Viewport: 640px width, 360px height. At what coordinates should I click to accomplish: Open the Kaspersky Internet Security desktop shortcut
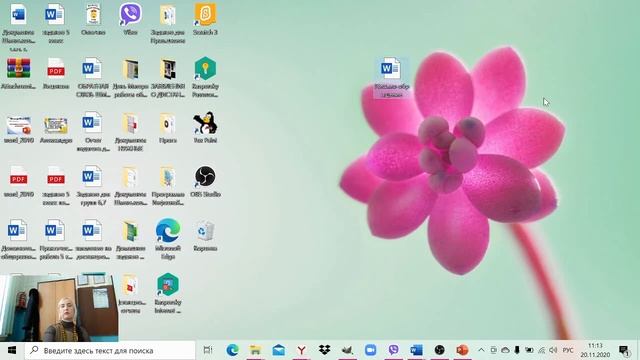168,293
